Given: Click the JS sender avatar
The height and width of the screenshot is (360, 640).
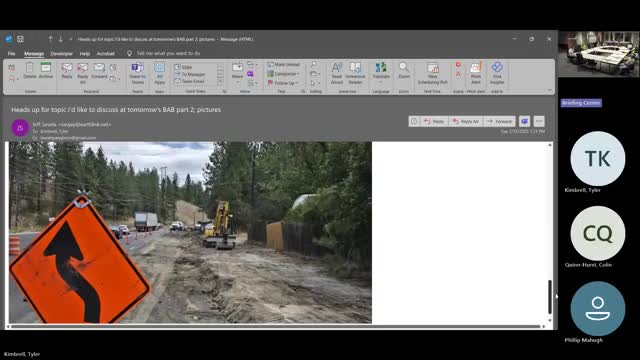Looking at the screenshot, I should coord(20,128).
